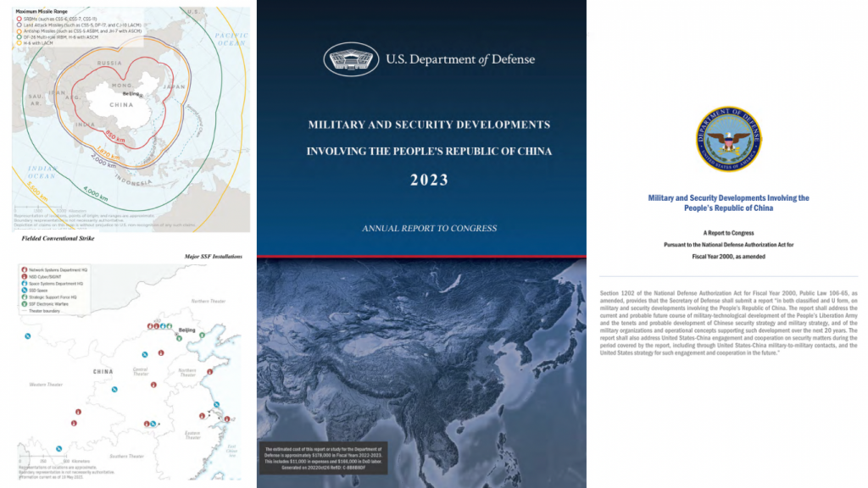Click the 'JAPAN' label on missile range map
868x488 pixels.
click(174, 87)
